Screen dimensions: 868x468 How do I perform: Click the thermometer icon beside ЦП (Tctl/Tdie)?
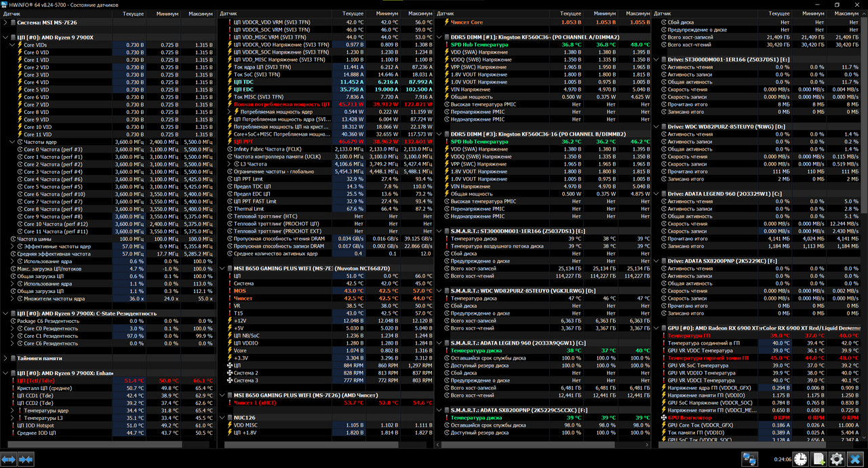12,381
